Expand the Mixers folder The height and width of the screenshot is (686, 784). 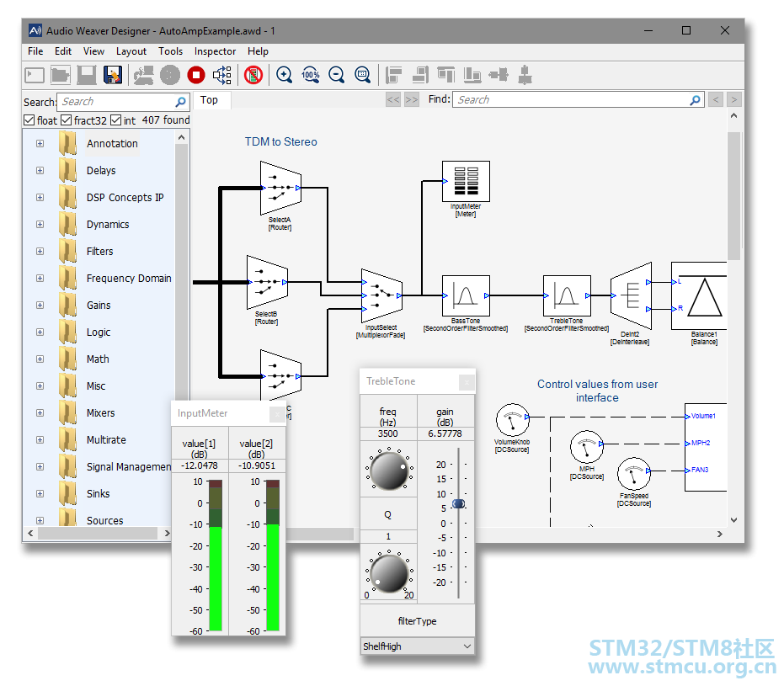[x=40, y=413]
